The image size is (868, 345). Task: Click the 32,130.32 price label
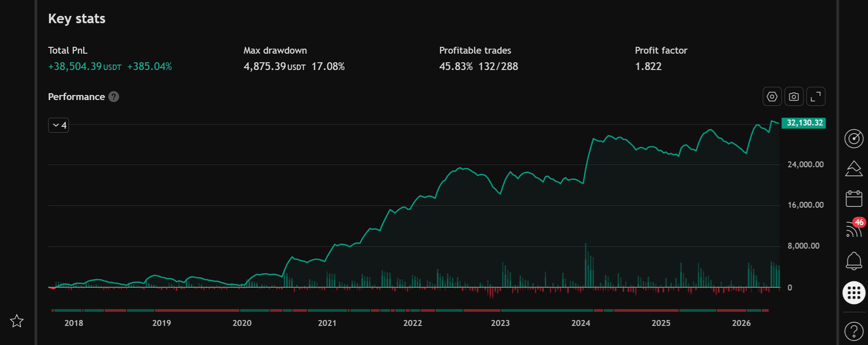click(804, 123)
